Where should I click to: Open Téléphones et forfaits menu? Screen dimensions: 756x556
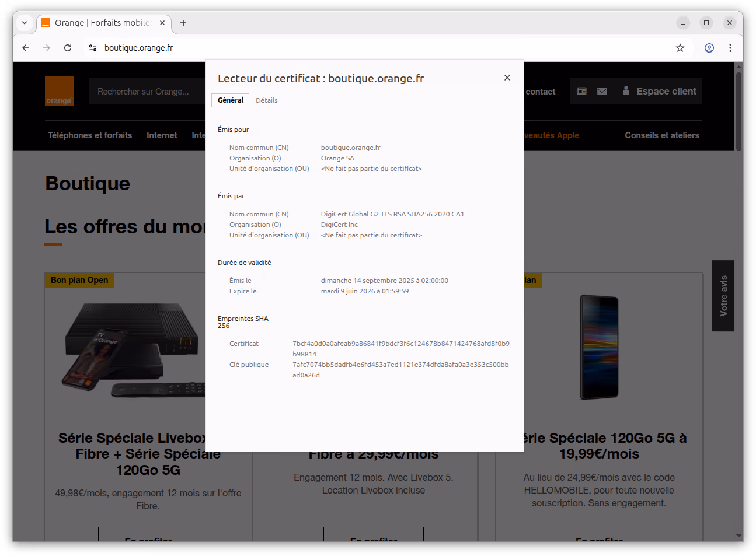90,135
